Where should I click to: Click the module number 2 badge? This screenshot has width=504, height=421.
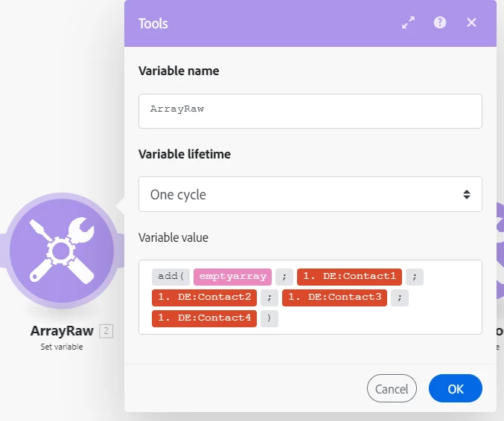click(x=106, y=331)
